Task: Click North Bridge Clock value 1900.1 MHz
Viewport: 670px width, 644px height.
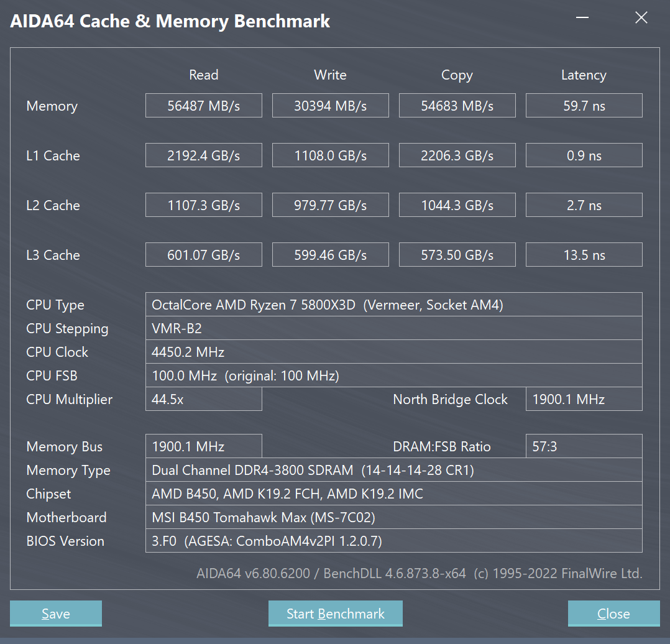Action: [x=584, y=399]
